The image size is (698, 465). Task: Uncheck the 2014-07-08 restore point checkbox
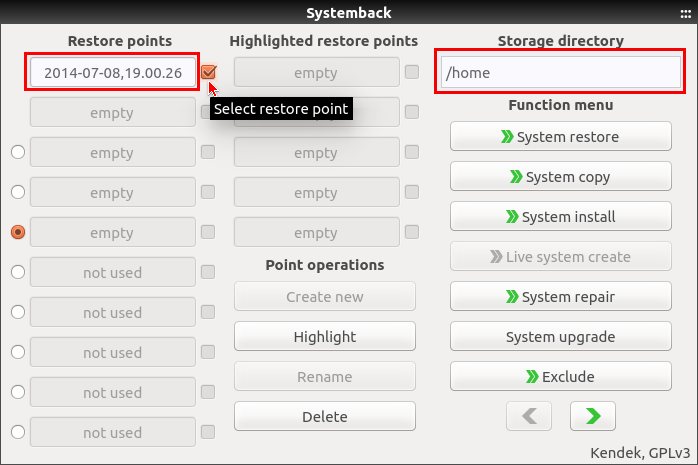[208, 72]
